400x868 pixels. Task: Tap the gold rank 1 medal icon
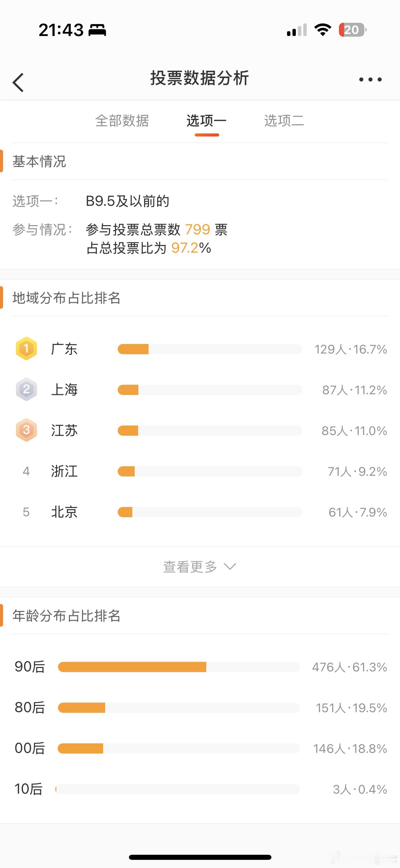click(26, 348)
